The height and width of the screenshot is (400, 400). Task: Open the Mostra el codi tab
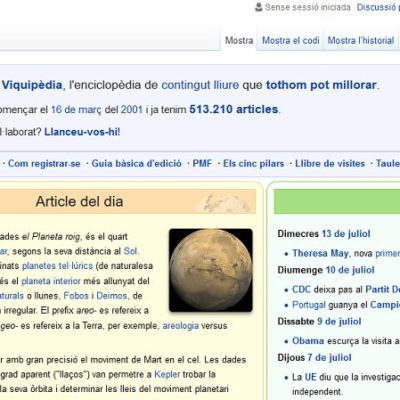(x=290, y=41)
